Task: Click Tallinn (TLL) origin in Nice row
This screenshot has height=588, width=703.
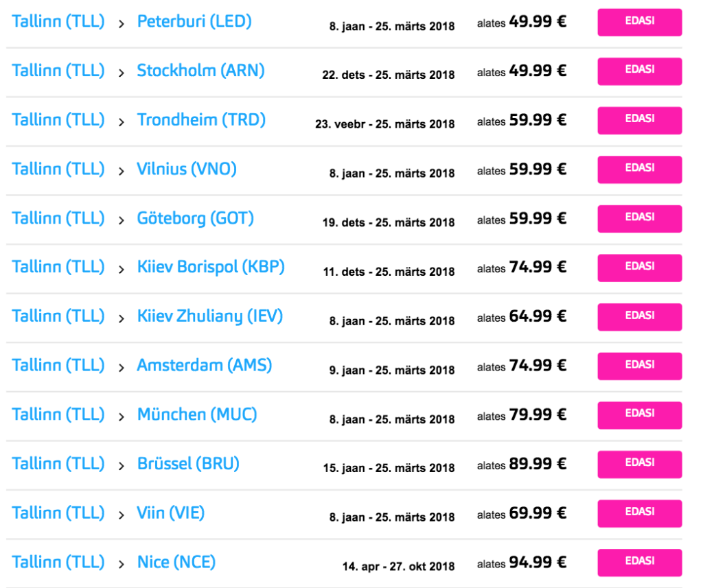Action: coord(58,563)
